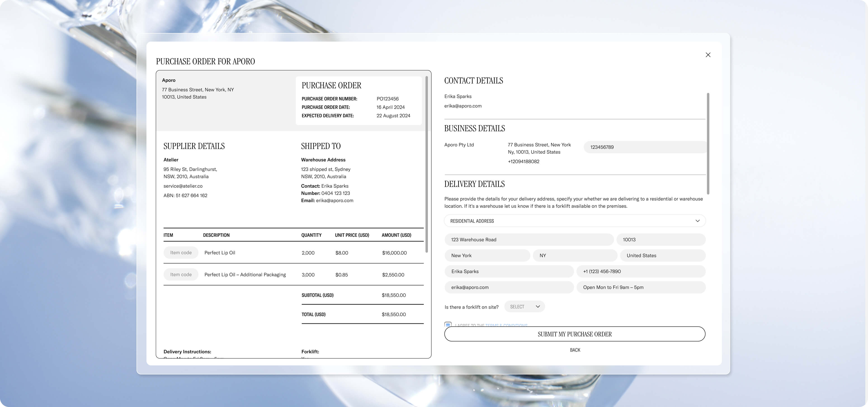Viewport: 868px width, 407px height.
Task: Go Back to previous step
Action: tap(575, 350)
